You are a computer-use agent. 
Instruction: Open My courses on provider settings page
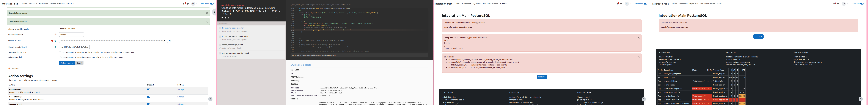click(43, 4)
